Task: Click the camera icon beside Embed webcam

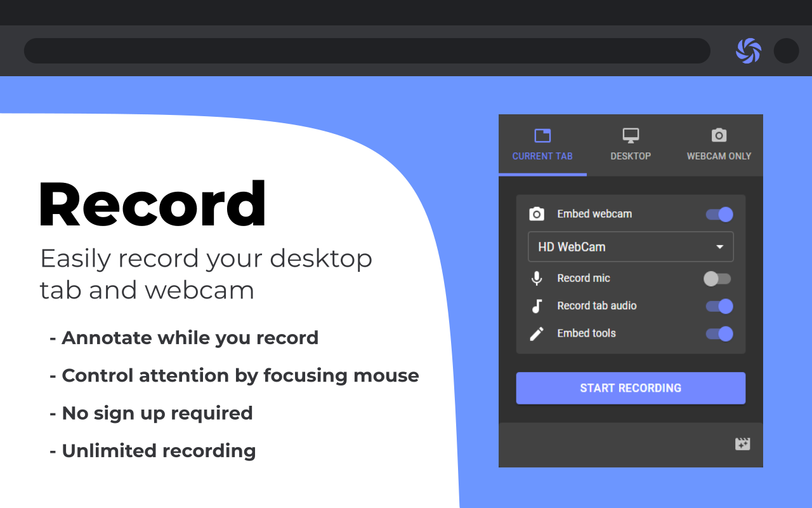Action: [537, 214]
